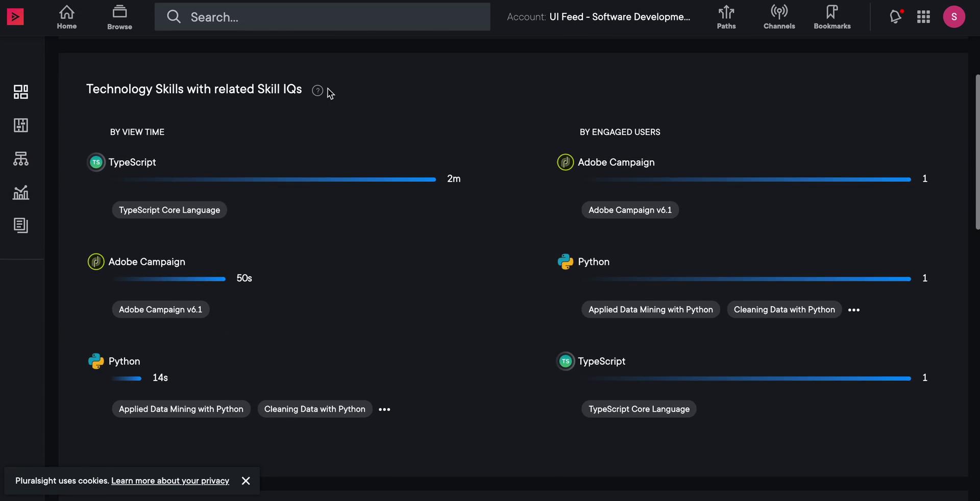
Task: Select the team hierarchy sidebar icon
Action: pos(21,159)
